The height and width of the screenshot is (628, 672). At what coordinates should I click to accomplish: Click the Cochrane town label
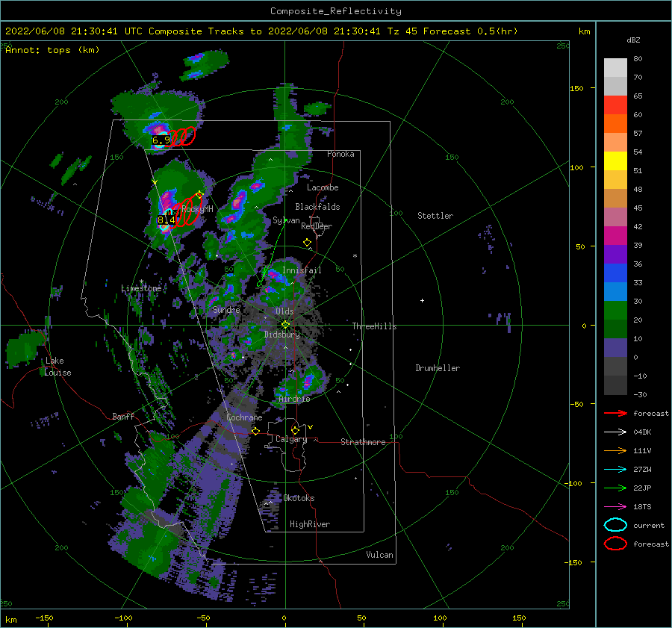pyautogui.click(x=244, y=417)
